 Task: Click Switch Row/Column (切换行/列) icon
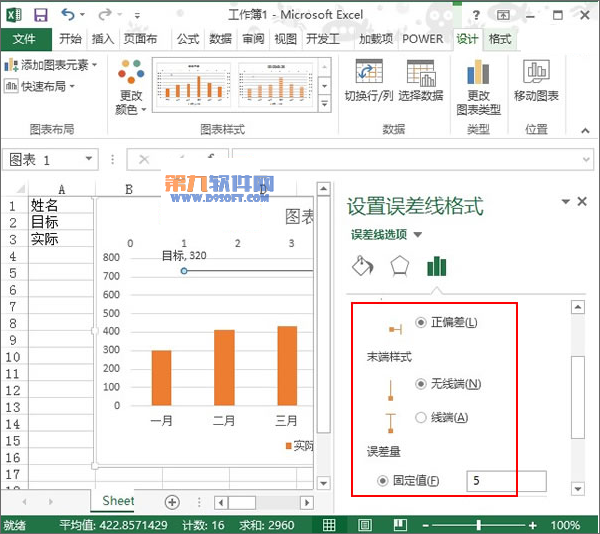click(369, 80)
